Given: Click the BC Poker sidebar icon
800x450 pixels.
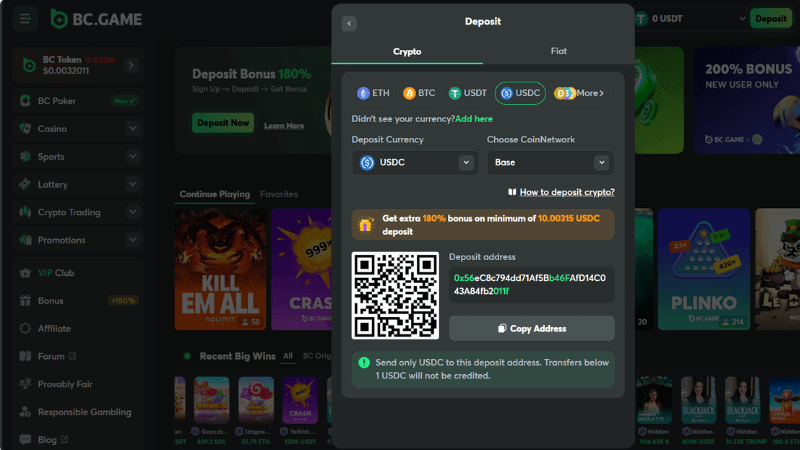Looking at the screenshot, I should tap(25, 101).
